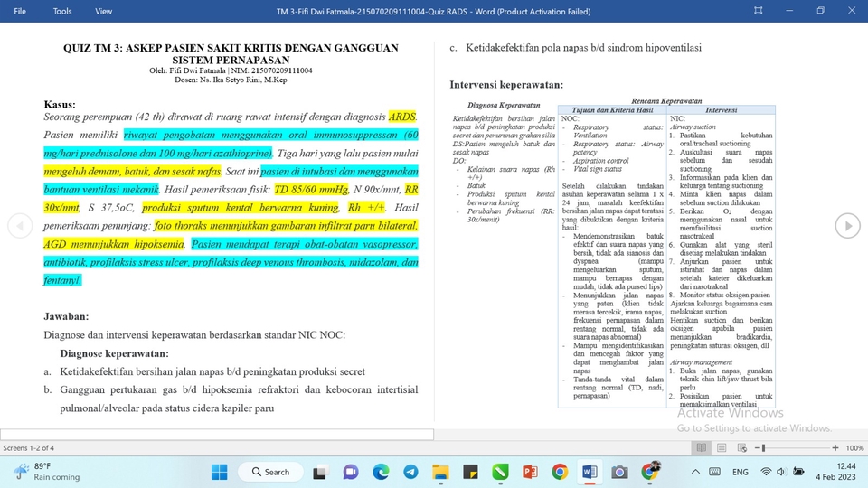The height and width of the screenshot is (488, 868).
Task: Open the Chat app on the taskbar
Action: tap(351, 472)
